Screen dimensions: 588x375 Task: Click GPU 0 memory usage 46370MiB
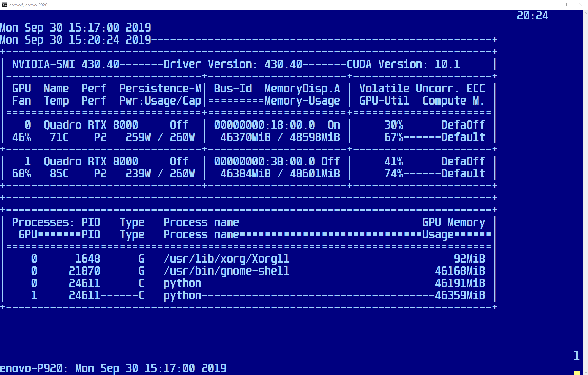point(245,137)
